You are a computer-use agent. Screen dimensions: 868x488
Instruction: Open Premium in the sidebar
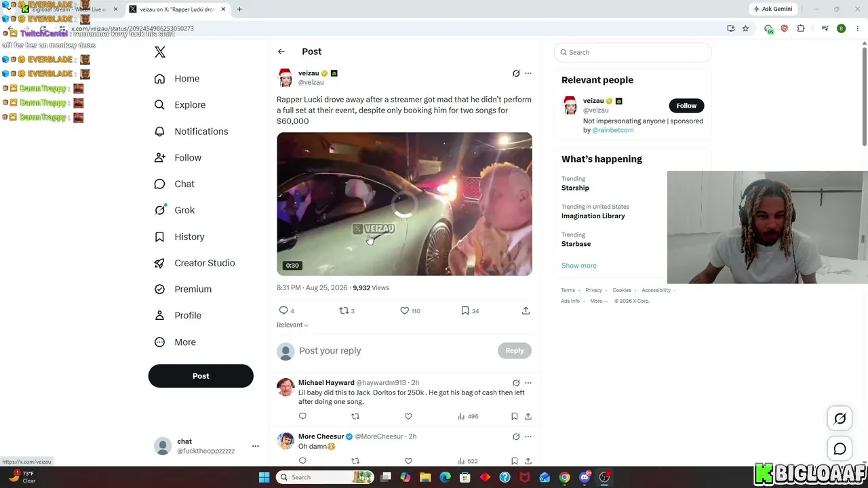click(x=183, y=289)
